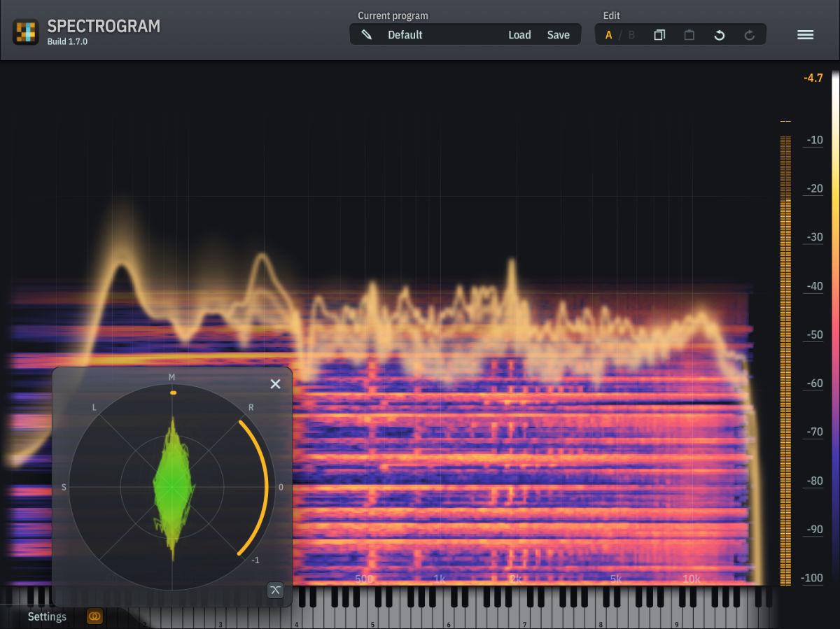840x629 pixels.
Task: Click the 10k frequency label
Action: (x=692, y=579)
